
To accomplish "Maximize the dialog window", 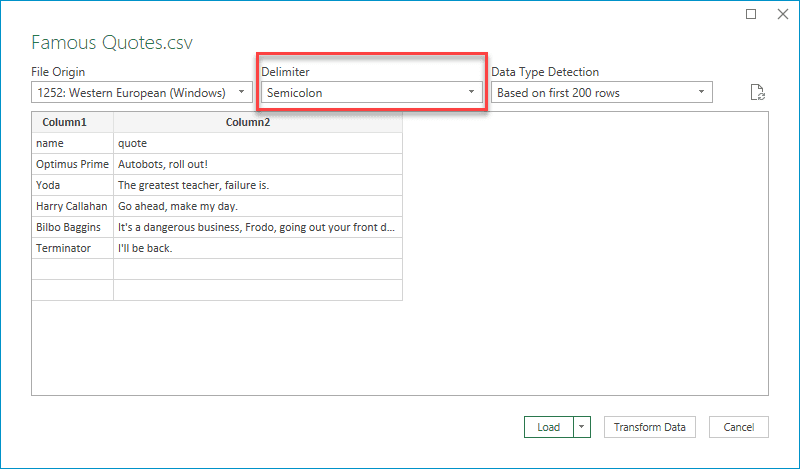I will (751, 14).
